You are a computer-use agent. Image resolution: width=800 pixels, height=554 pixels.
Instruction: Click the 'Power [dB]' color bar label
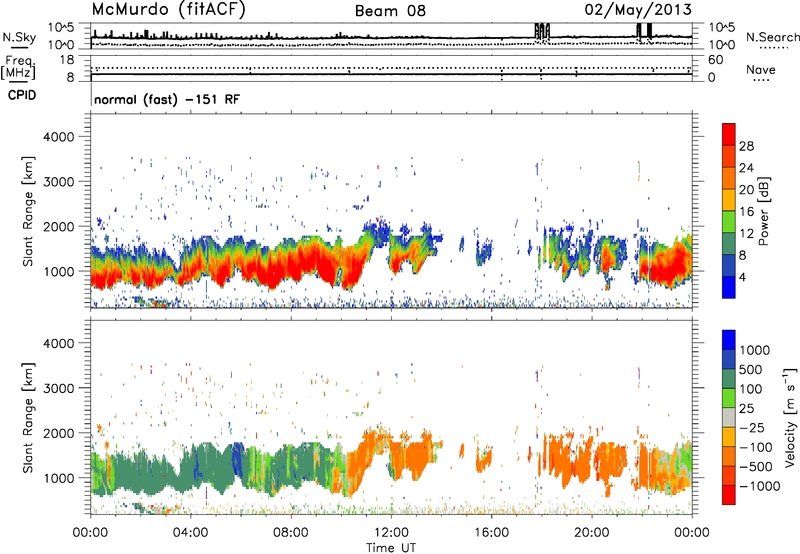[x=763, y=211]
